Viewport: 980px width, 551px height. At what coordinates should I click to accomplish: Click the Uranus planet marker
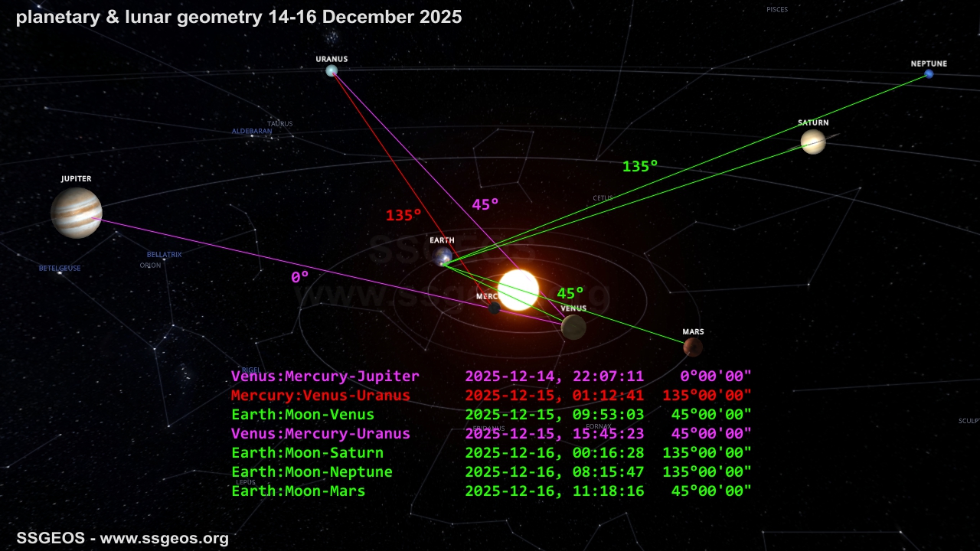332,70
